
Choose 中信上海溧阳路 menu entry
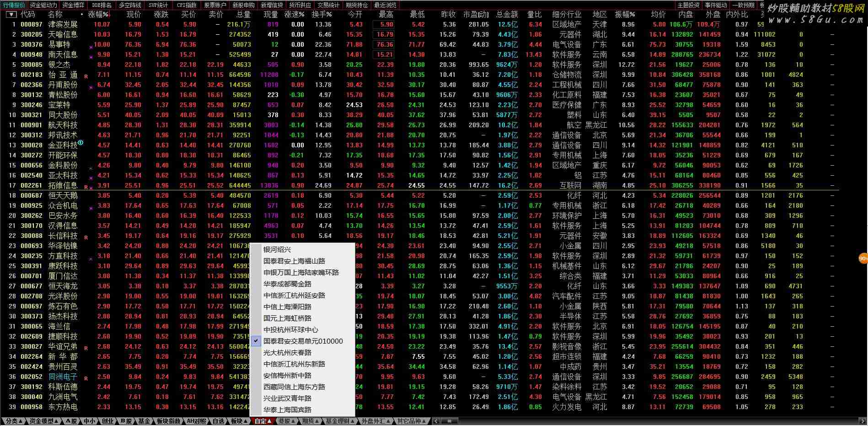[302, 307]
